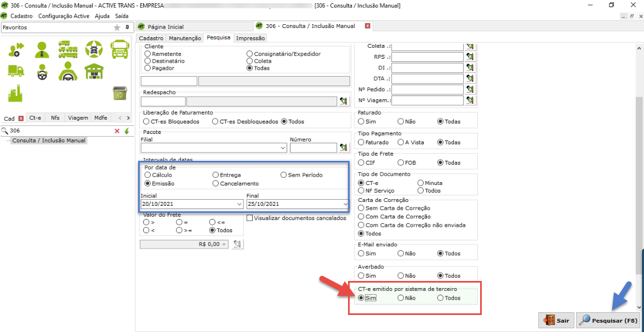Open the truck fleet favorite icon
The width and height of the screenshot is (644, 332).
pos(67,50)
